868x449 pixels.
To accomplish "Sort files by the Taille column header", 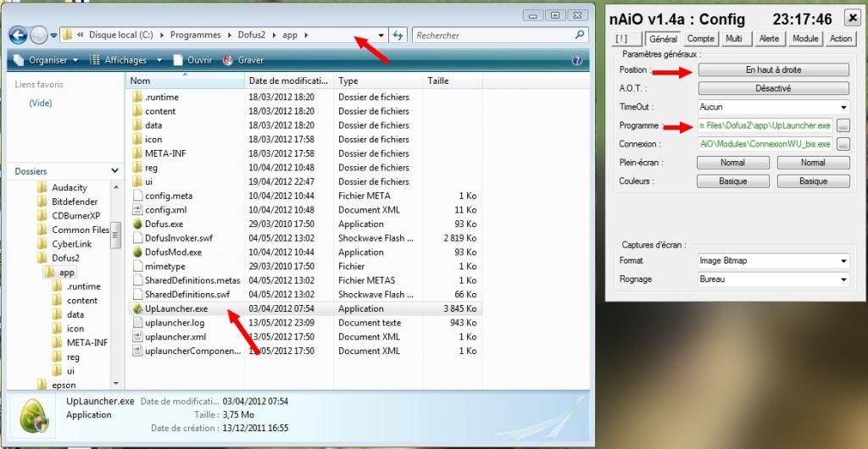I will point(453,80).
